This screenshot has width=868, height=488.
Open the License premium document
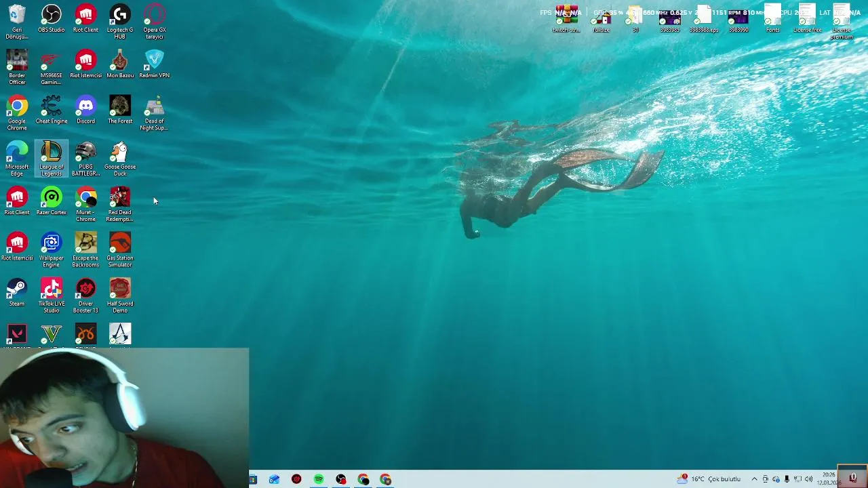(842, 21)
